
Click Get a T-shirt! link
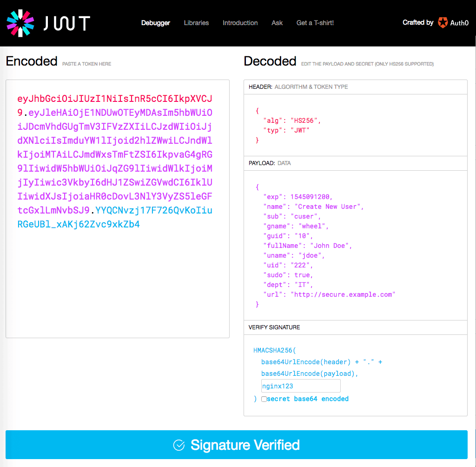pos(315,23)
